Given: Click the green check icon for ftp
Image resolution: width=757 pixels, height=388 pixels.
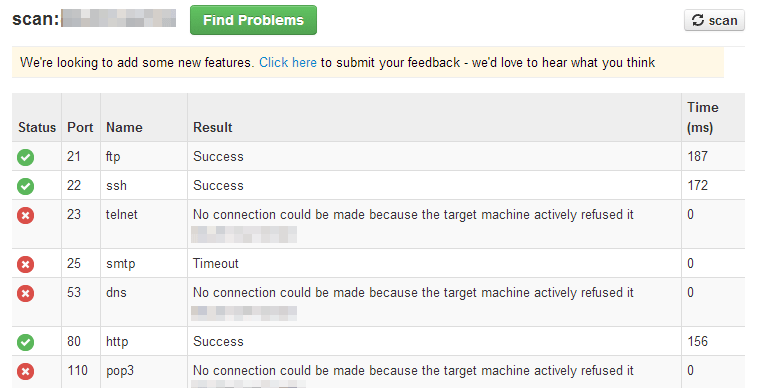Looking at the screenshot, I should click(26, 157).
